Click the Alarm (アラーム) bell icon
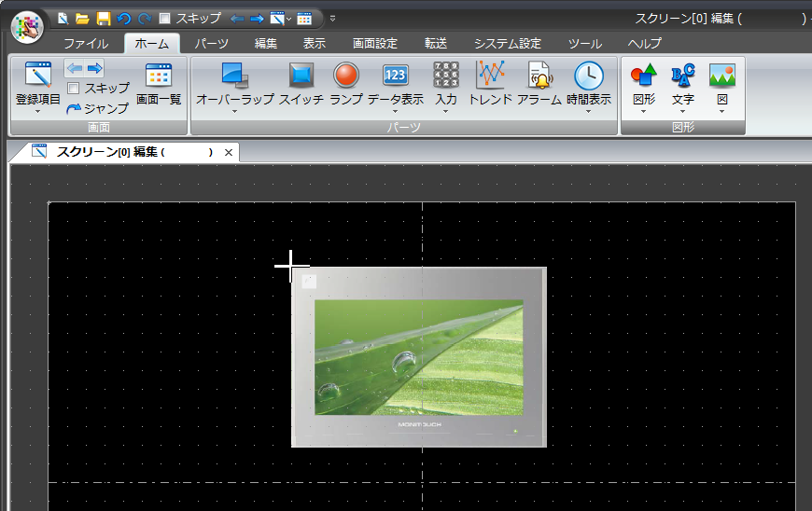This screenshot has height=511, width=812. coord(539,76)
